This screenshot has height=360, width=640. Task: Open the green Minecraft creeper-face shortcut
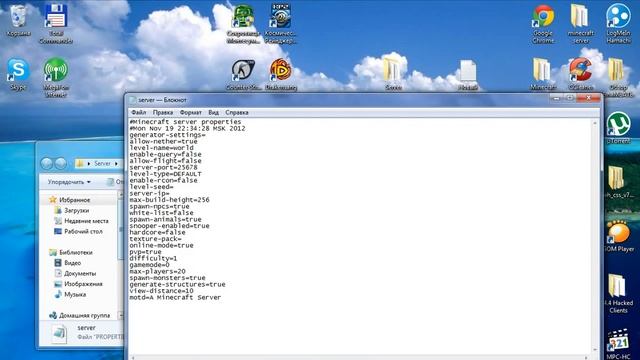(243, 24)
